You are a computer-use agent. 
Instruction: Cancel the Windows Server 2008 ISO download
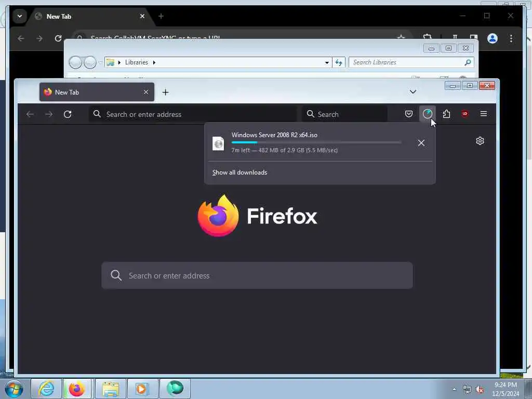pyautogui.click(x=421, y=143)
